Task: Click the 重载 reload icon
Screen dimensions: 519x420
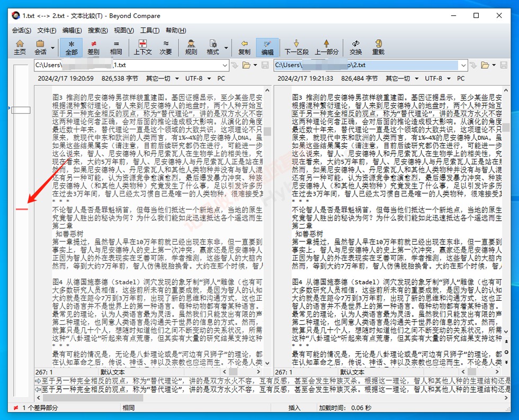Action: click(x=378, y=47)
